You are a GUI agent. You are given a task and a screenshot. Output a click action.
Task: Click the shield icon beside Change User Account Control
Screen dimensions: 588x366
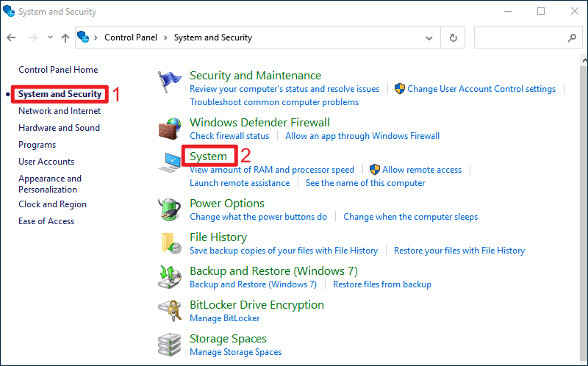click(x=400, y=89)
